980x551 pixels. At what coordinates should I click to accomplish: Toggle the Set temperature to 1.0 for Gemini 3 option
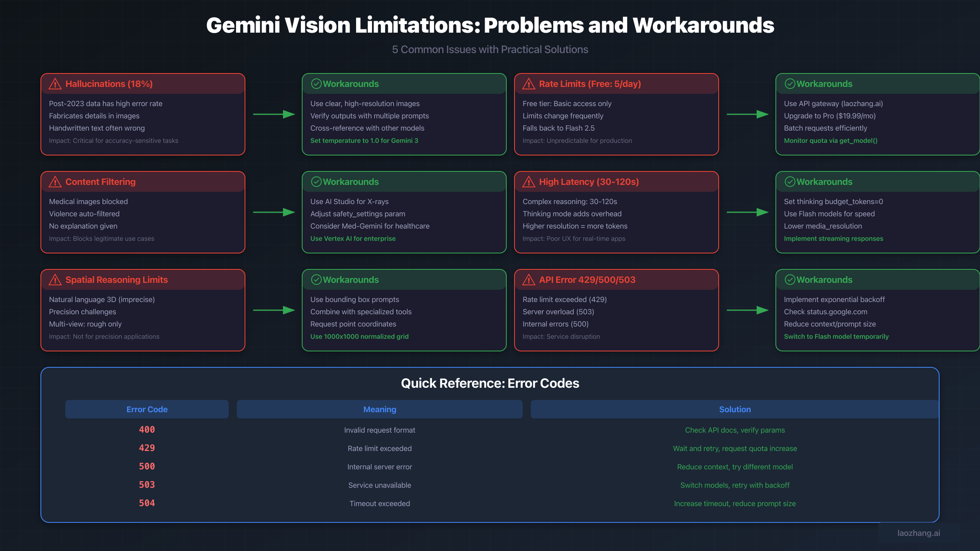click(364, 140)
